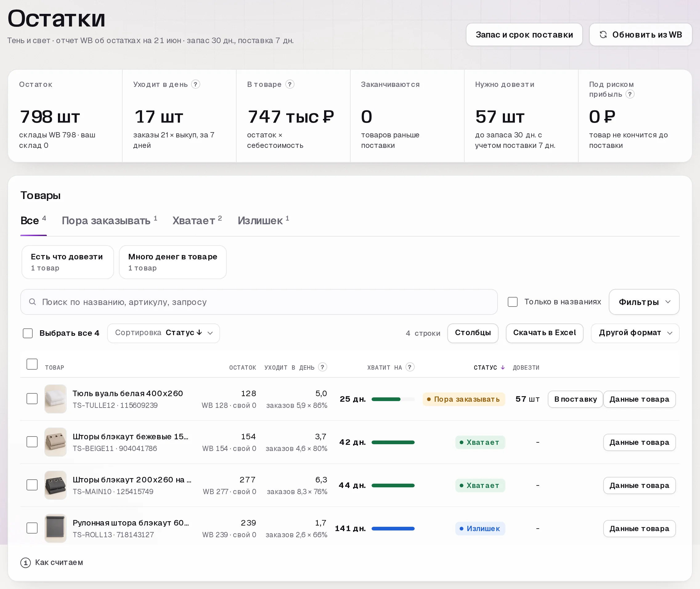Switch to the Излишек tab
The height and width of the screenshot is (589, 700).
(x=263, y=221)
